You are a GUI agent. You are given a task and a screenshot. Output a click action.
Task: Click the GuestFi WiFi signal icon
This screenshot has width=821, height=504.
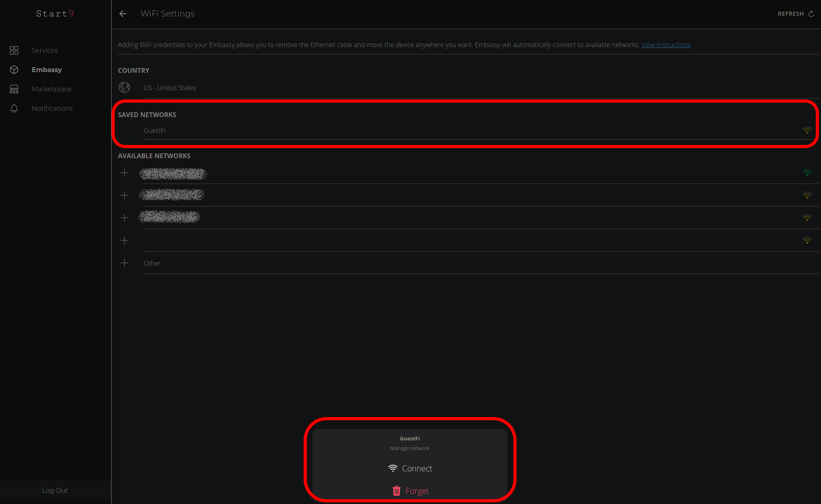pyautogui.click(x=807, y=130)
